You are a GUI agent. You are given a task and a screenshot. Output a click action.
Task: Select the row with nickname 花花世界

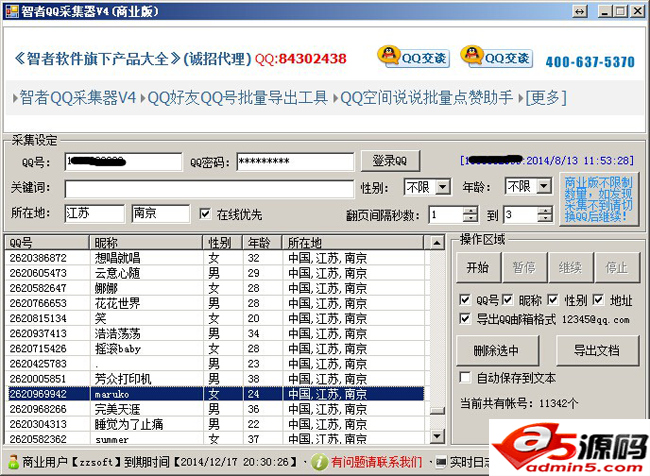click(215, 303)
